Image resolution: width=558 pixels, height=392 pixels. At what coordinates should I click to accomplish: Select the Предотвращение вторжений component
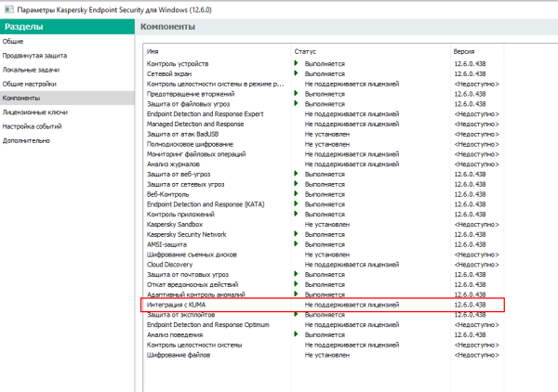point(323,94)
